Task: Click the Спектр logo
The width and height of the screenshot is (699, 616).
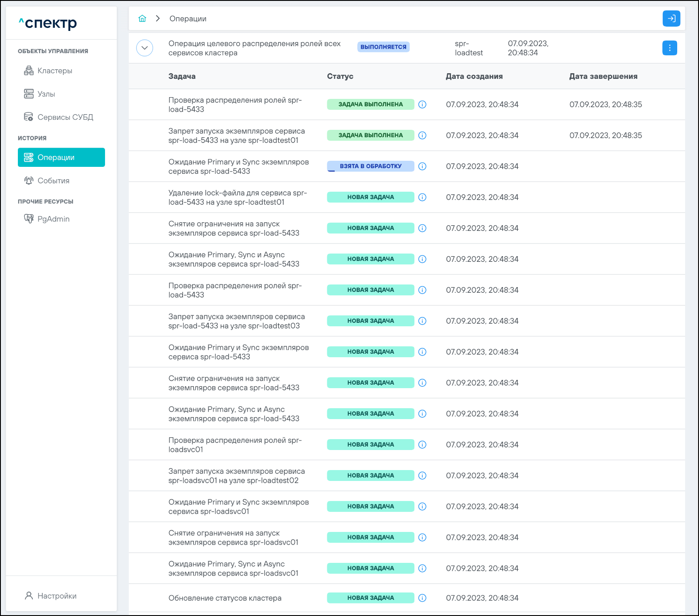Action: coord(48,23)
